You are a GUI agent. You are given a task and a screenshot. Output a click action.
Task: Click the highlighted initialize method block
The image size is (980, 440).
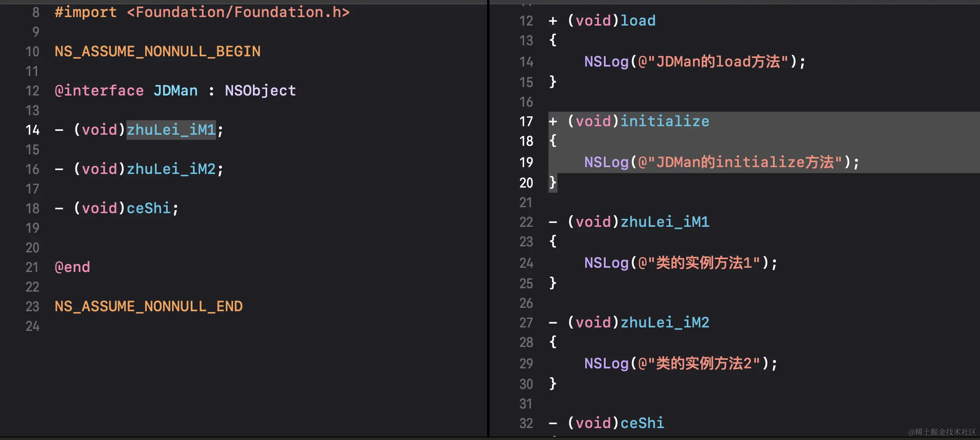pos(665,121)
